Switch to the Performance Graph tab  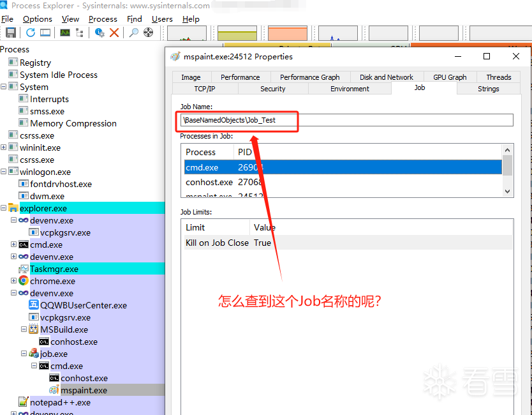[310, 77]
